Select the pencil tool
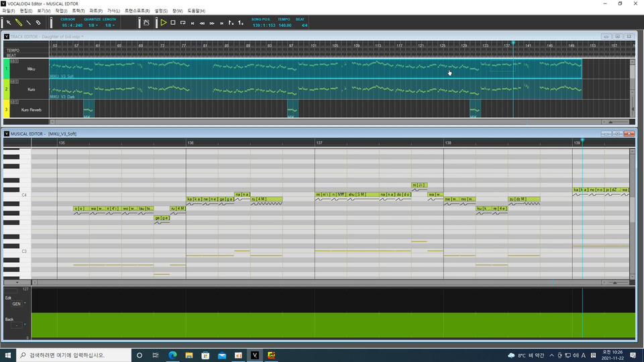The height and width of the screenshot is (362, 644). tap(19, 23)
